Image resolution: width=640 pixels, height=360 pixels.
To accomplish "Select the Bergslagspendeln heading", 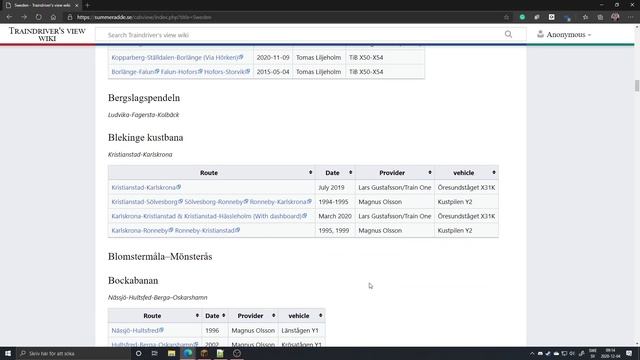I will click(x=144, y=98).
